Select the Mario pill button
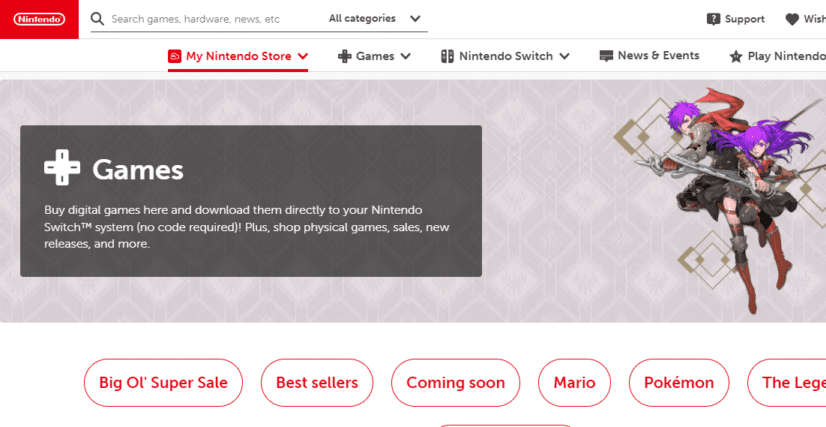 point(574,383)
